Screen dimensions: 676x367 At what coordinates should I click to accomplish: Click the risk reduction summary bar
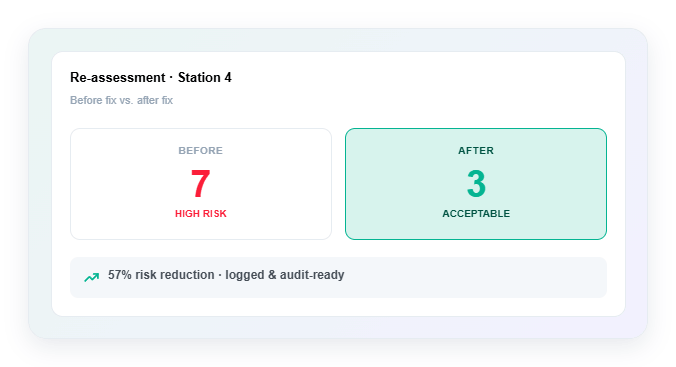(338, 277)
